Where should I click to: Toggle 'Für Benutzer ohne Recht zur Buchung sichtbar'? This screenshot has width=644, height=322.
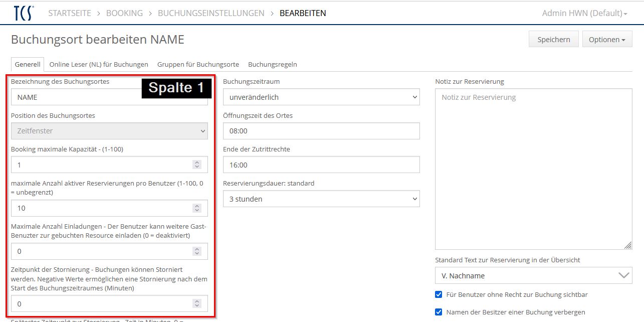pyautogui.click(x=439, y=294)
